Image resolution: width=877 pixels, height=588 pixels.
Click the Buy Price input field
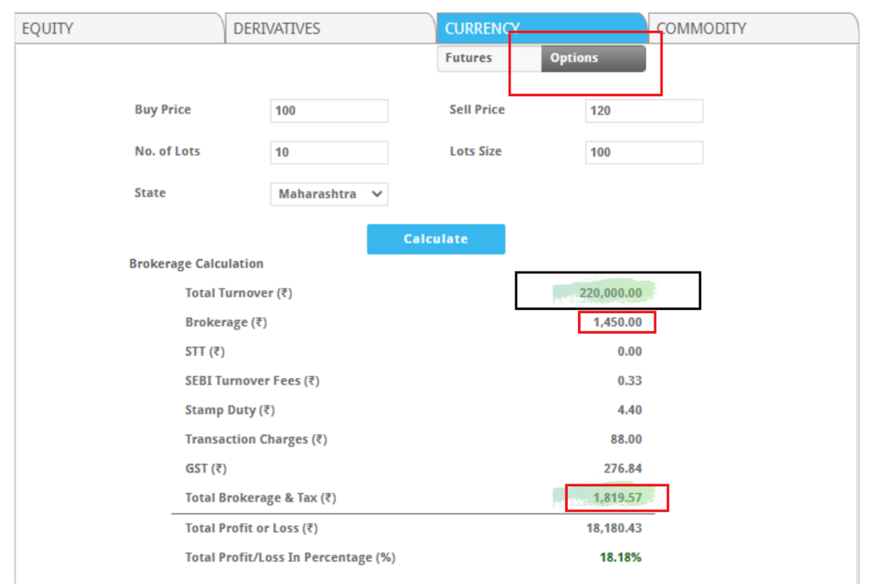(328, 111)
